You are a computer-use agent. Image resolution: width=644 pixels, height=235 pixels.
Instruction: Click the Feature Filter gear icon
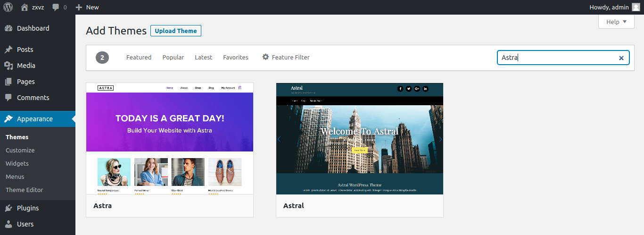pos(265,57)
